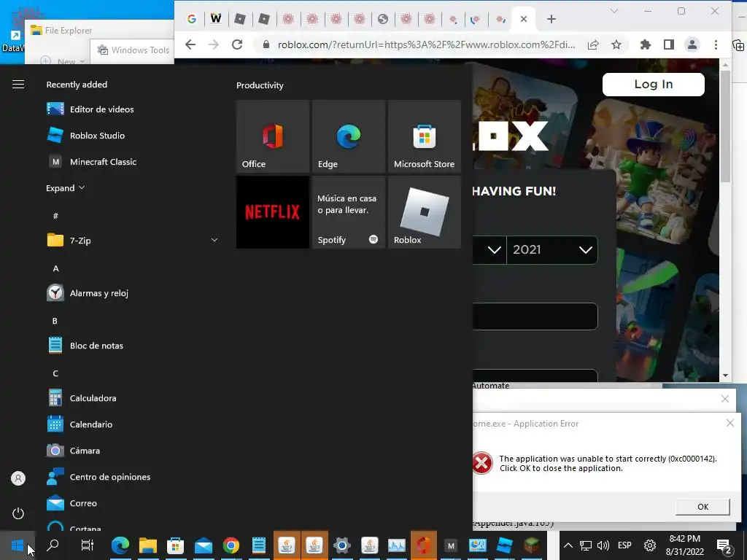Viewport: 747px width, 560px height.
Task: Open the user account icon in Start sidebar
Action: pyautogui.click(x=18, y=478)
